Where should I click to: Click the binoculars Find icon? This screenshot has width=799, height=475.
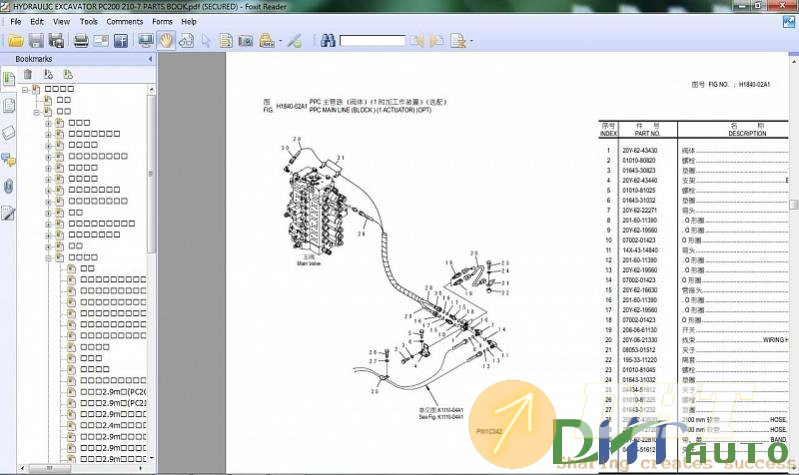click(x=328, y=41)
